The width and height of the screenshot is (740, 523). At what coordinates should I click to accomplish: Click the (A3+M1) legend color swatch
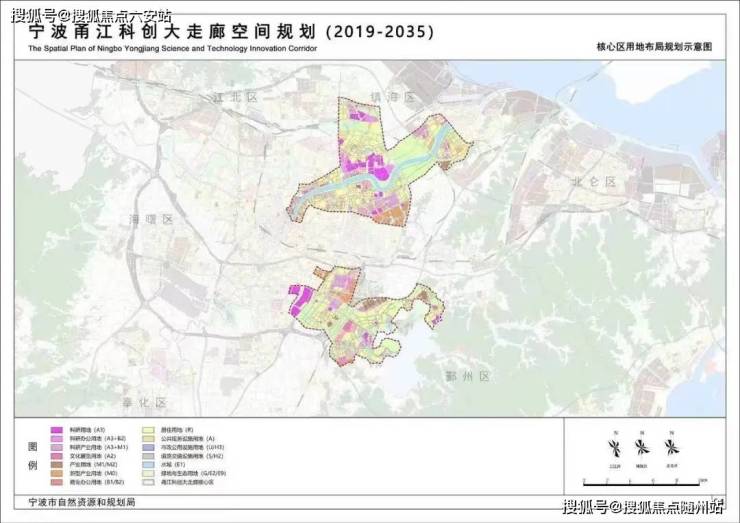click(x=57, y=447)
